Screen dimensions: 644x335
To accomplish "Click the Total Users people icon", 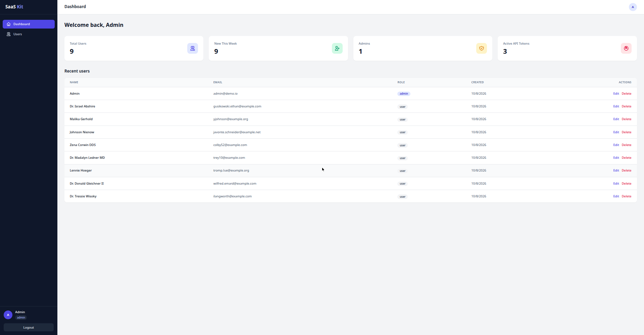I will click(x=193, y=48).
